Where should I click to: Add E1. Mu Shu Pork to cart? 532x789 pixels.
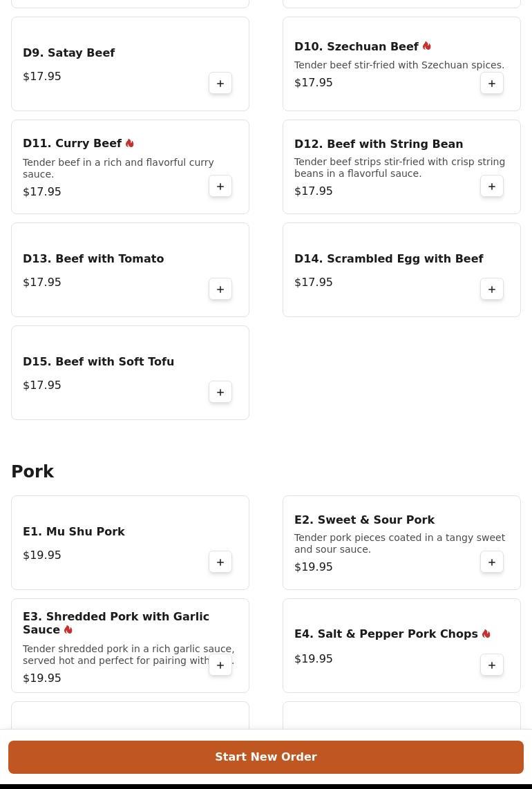click(x=220, y=562)
